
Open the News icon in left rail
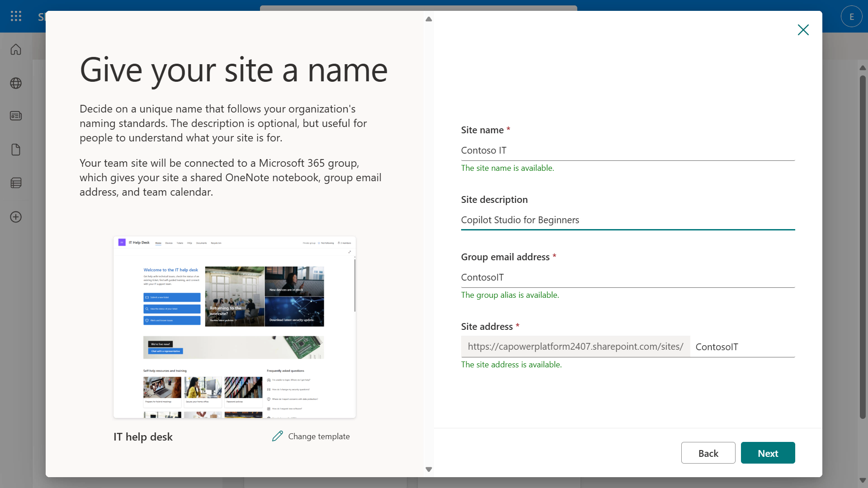[16, 116]
